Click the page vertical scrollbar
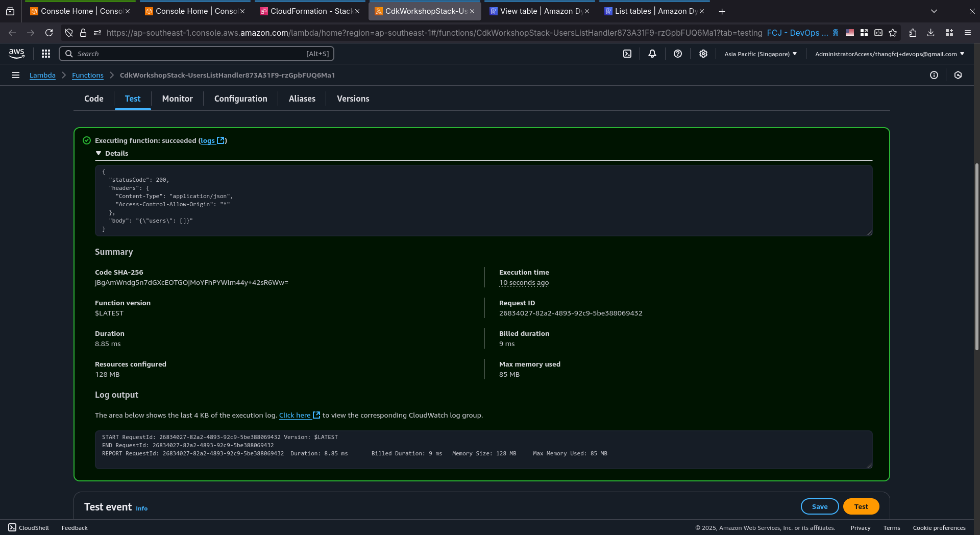Viewport: 980px width, 535px height. point(976,256)
